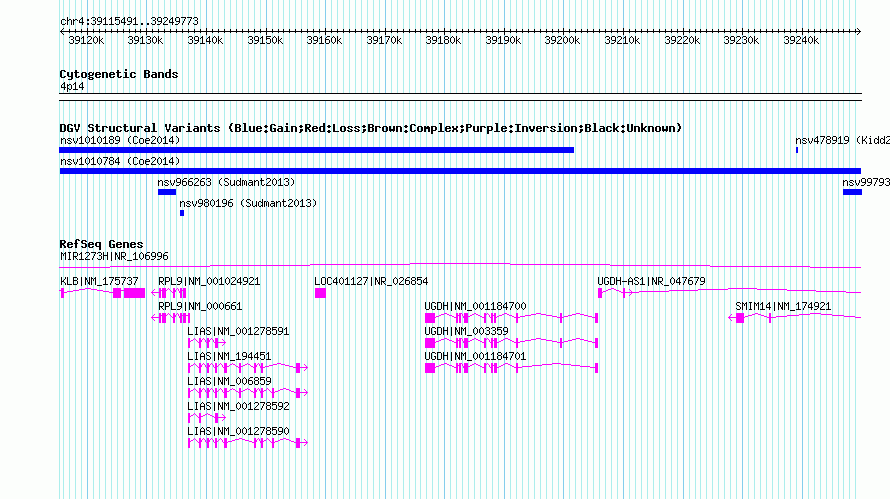Select the nsv966263 blue variant bar
The height and width of the screenshot is (499, 890).
point(167,192)
